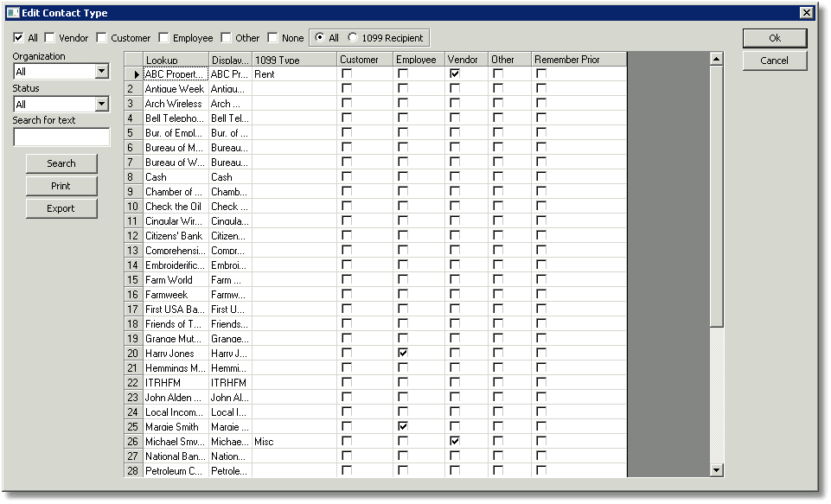Select the Arch Wireless lookup cell
The width and height of the screenshot is (831, 504).
click(176, 104)
